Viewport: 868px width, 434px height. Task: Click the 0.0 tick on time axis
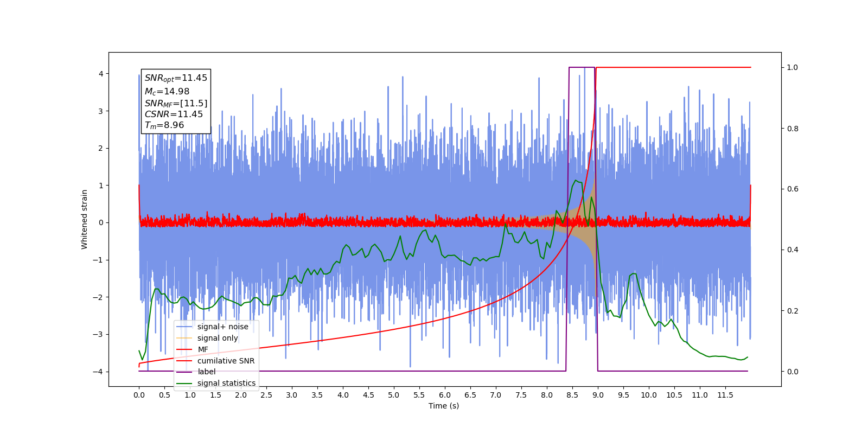(139, 395)
